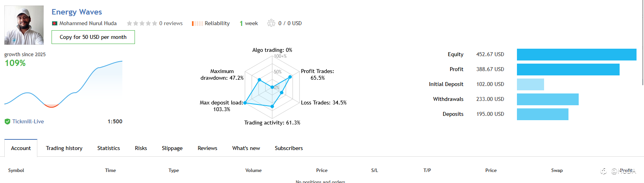This screenshot has width=644, height=183.
Task: Click the subscribers people icon
Action: pos(271,23)
